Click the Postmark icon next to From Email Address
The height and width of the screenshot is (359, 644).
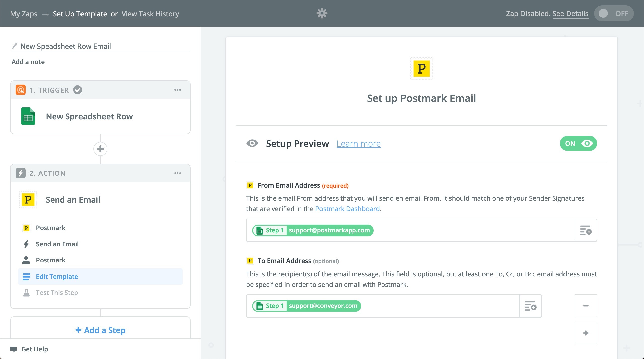click(x=250, y=185)
